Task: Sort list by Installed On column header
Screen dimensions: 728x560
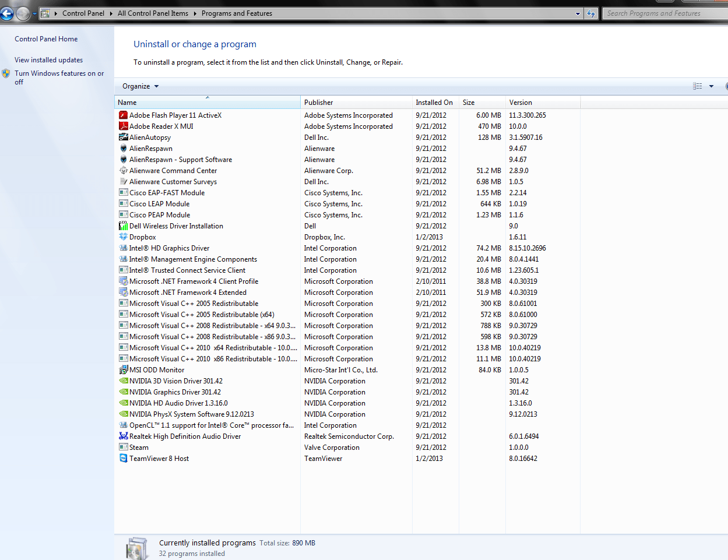Action: point(435,103)
